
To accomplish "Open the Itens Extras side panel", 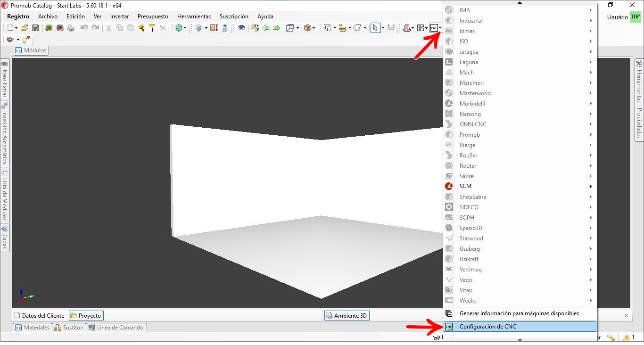I will pos(5,80).
